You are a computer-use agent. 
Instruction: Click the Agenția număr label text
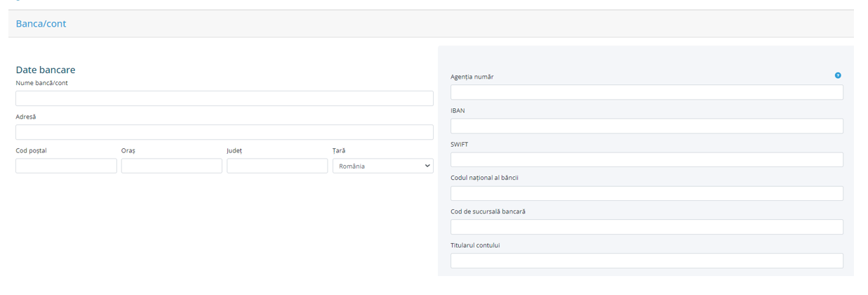point(472,77)
